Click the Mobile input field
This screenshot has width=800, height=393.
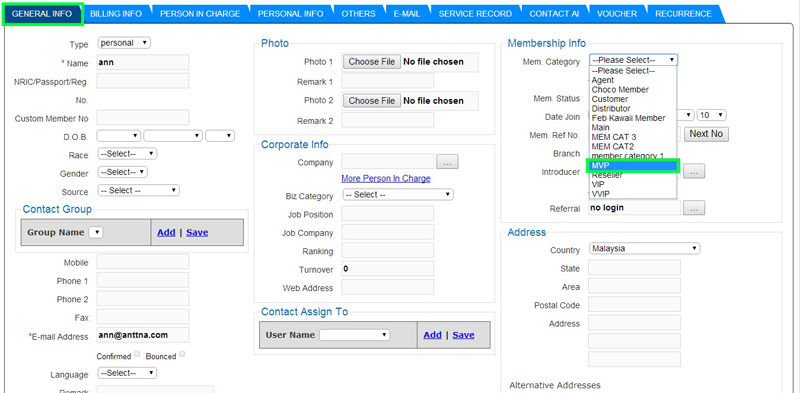pos(143,262)
